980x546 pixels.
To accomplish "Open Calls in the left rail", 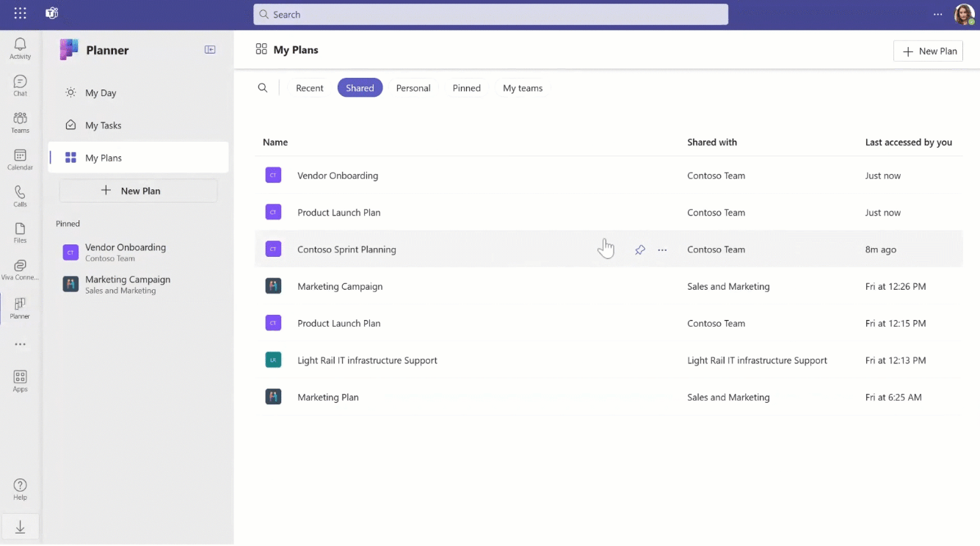I will click(20, 196).
